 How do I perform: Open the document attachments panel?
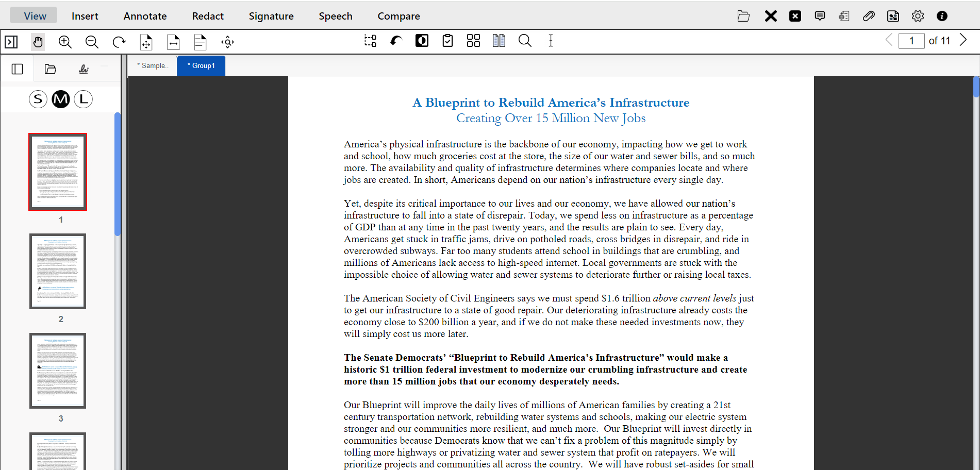(869, 16)
